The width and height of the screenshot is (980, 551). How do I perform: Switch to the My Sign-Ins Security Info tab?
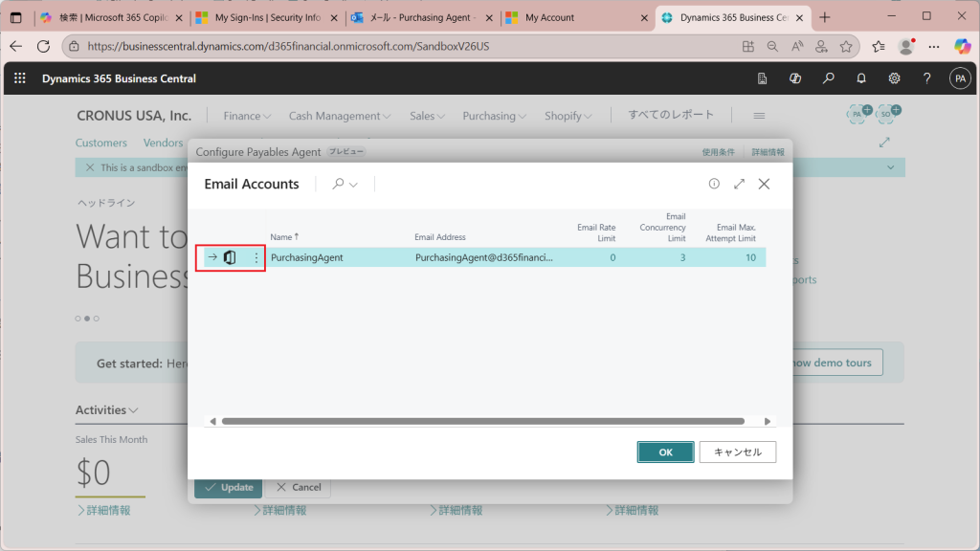coord(266,17)
